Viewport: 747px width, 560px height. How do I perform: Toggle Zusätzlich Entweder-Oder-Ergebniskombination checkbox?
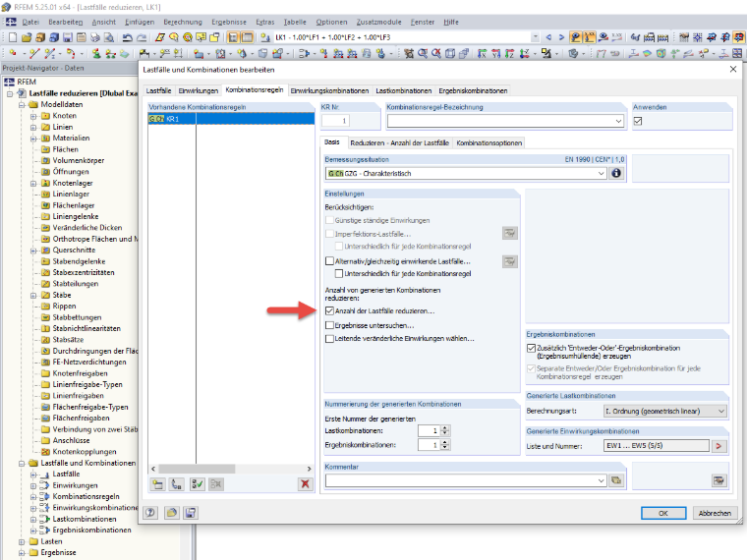(531, 348)
